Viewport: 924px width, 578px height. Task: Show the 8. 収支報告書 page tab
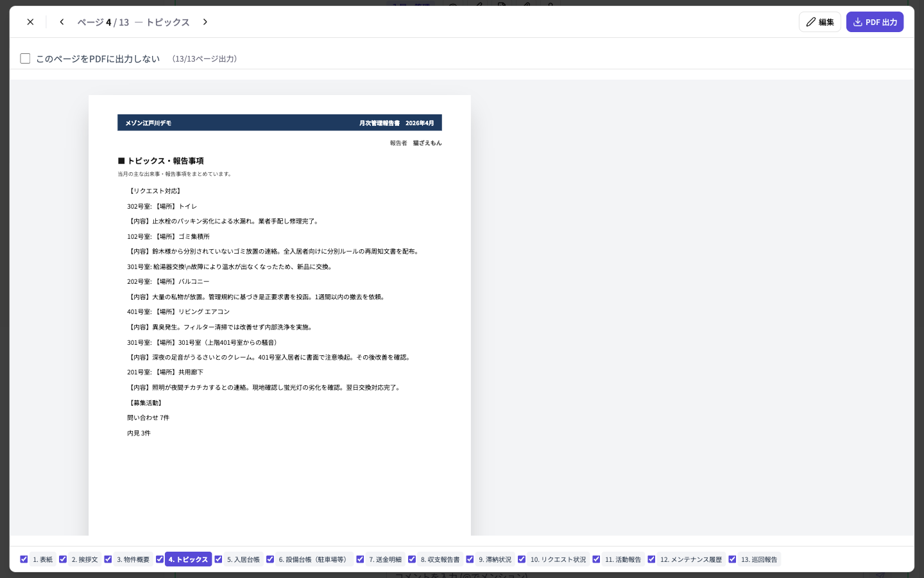(440, 559)
